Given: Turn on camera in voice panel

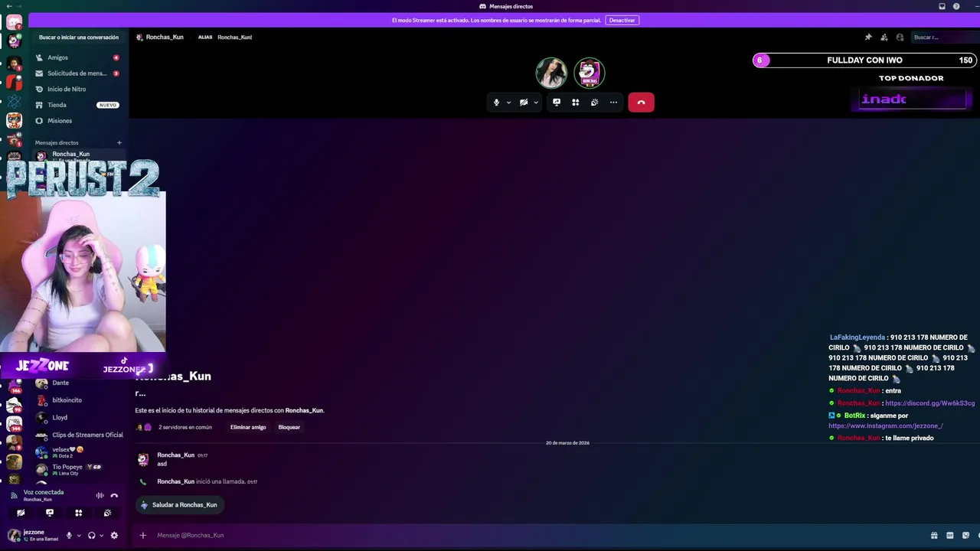Looking at the screenshot, I should coord(21,513).
